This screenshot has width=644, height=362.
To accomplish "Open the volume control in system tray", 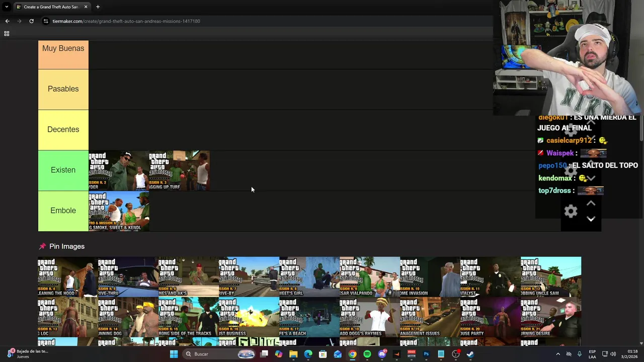I will [613, 354].
